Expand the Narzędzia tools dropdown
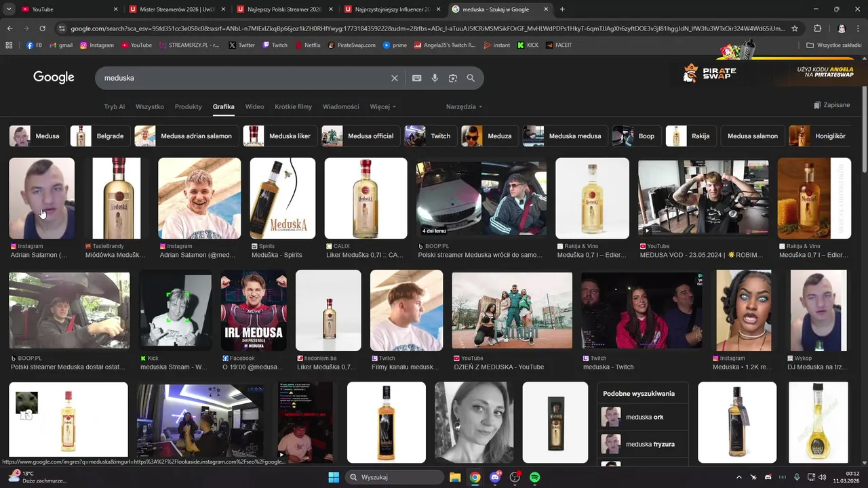 click(x=464, y=106)
